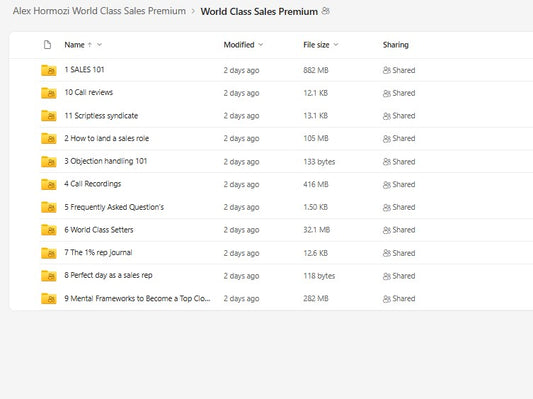The height and width of the screenshot is (399, 533).
Task: Open the 7 The 1% rep journal folder
Action: (x=98, y=253)
